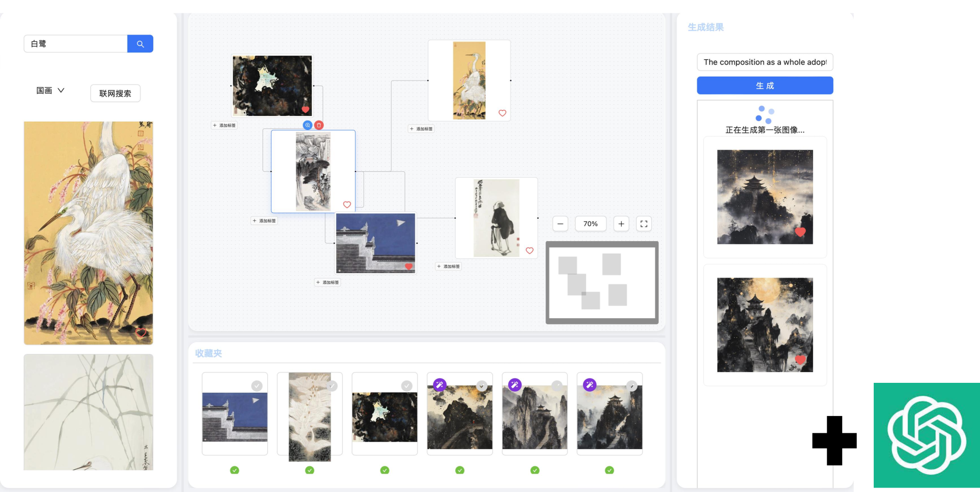Click the red delete icon above selected node
The image size is (980, 492).
tap(319, 125)
